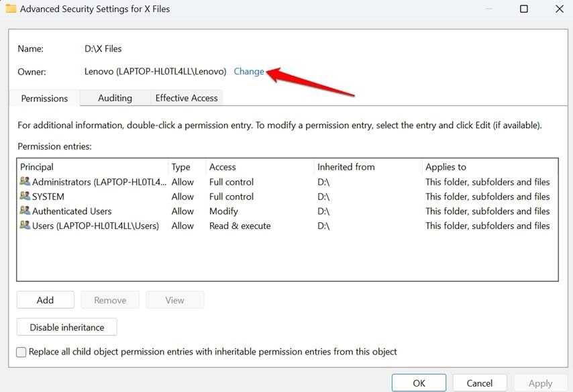Click the View button
Image resolution: width=573 pixels, height=392 pixels.
tap(174, 300)
